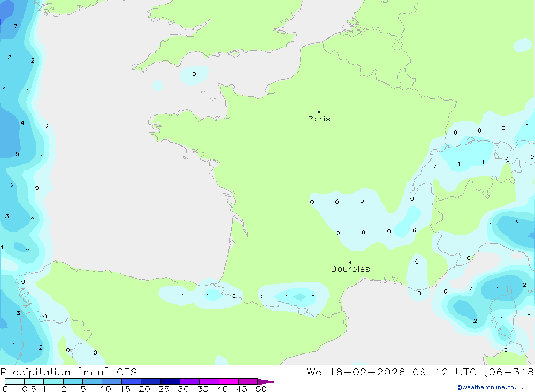535x392 pixels.
Task: Pick the 5–10 mm legend swatch
Action: coord(92,381)
